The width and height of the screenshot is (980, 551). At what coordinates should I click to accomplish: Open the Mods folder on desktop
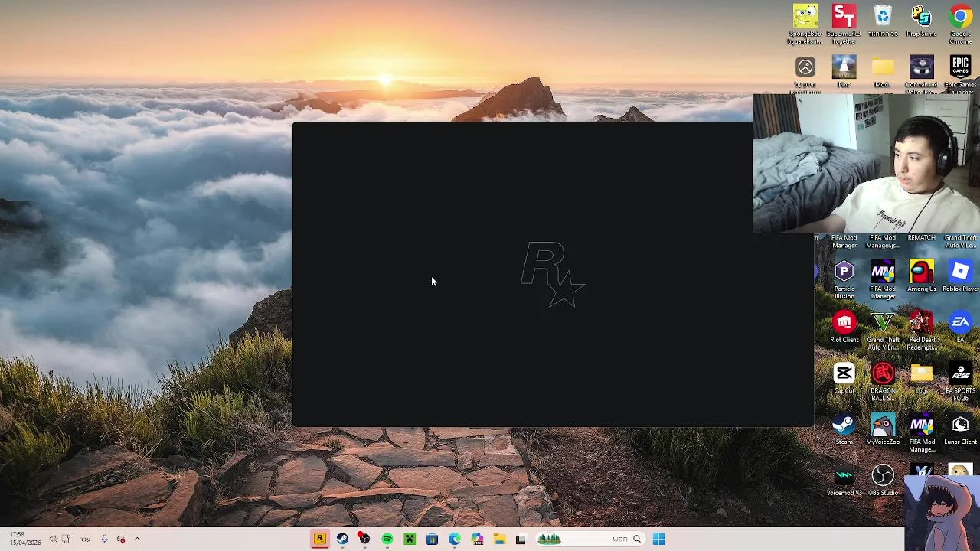(883, 72)
